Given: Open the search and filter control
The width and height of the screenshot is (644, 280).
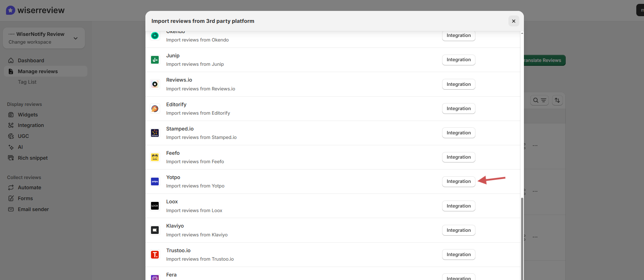Looking at the screenshot, I should (x=539, y=100).
